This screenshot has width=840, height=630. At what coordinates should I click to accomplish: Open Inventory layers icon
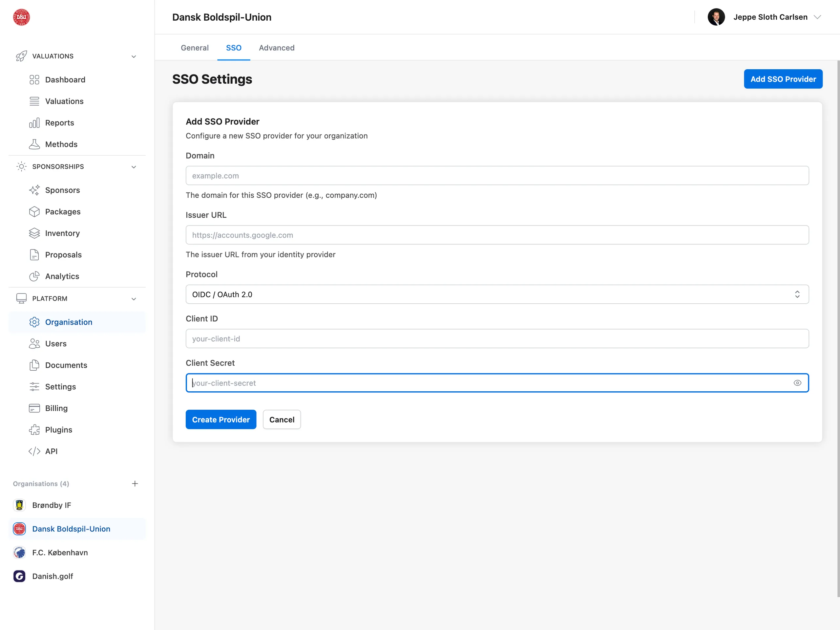click(x=34, y=233)
